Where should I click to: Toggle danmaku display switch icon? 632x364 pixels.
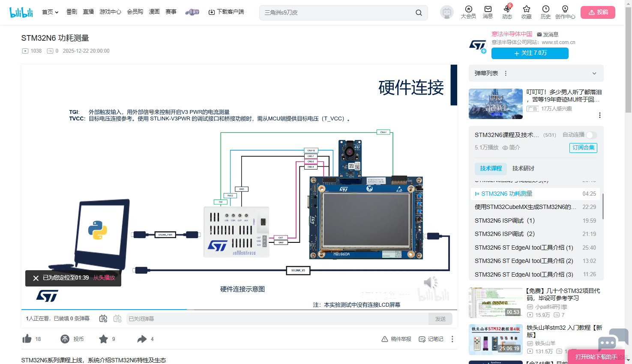pyautogui.click(x=103, y=319)
